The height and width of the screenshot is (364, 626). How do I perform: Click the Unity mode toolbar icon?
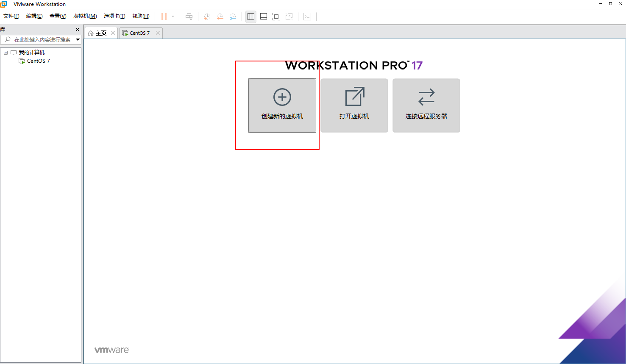[289, 17]
